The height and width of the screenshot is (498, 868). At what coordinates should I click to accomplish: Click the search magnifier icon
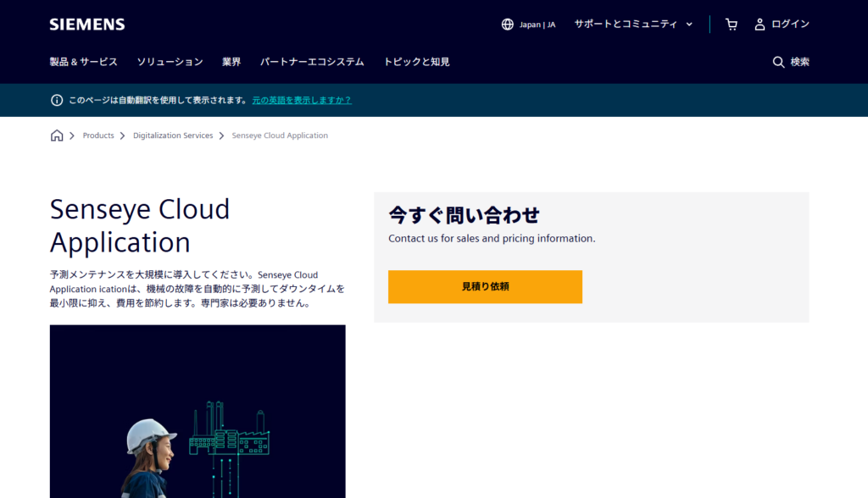point(778,62)
